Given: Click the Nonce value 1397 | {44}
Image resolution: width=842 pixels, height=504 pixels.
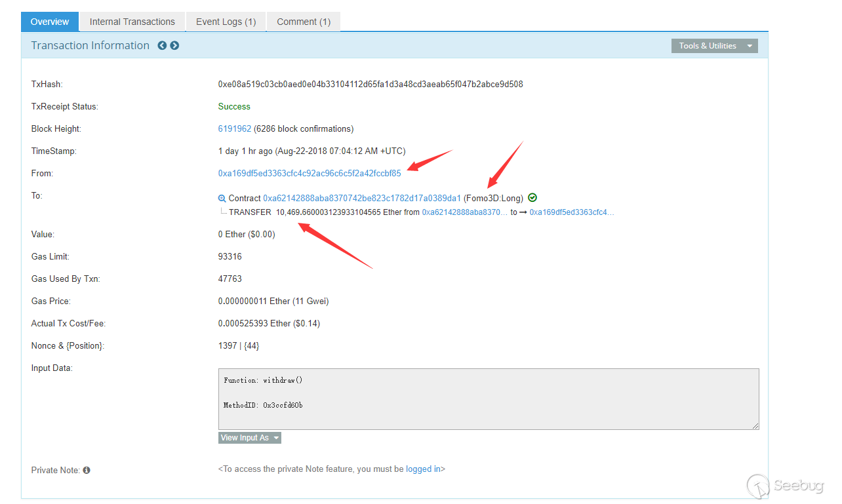Looking at the screenshot, I should coord(239,346).
